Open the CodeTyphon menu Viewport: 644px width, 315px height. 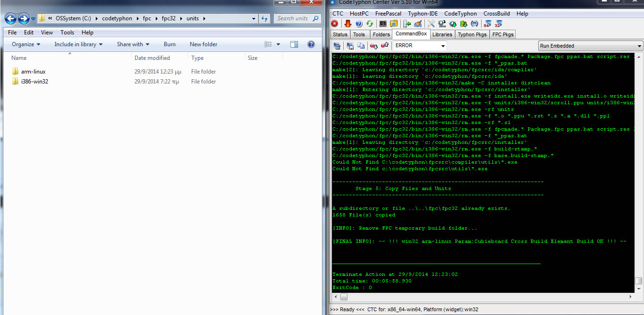point(461,14)
